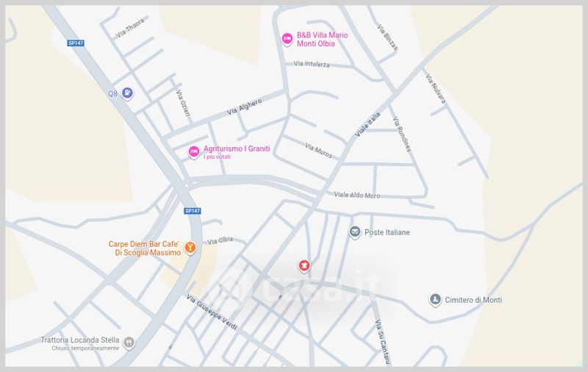Click the Agriturismo I Graniti text label
This screenshot has height=372, width=588.
237,149
